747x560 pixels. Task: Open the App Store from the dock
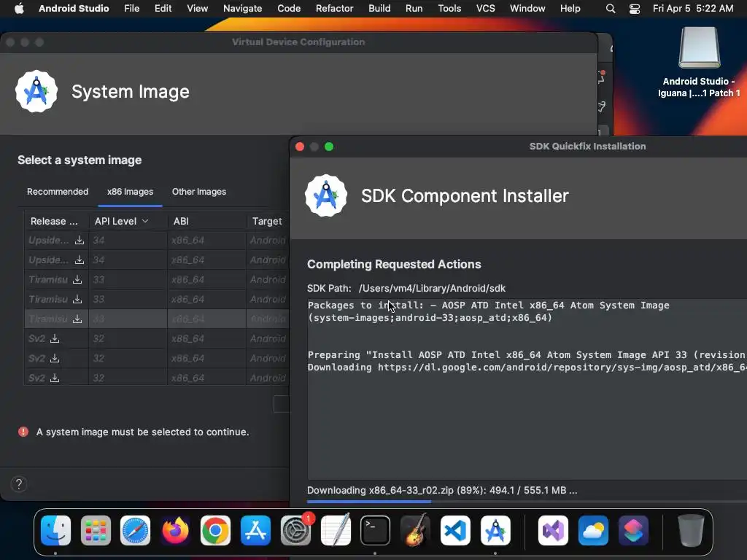[x=255, y=531]
